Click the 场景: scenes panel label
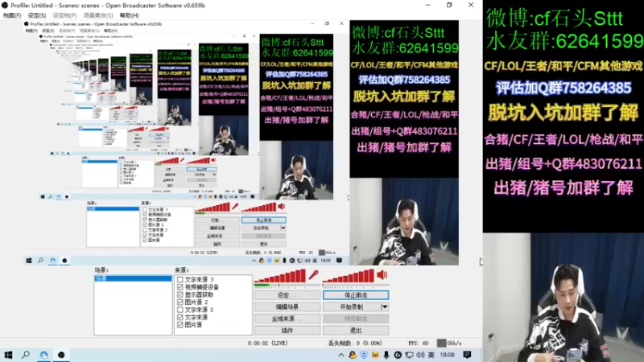This screenshot has height=362, width=644. click(101, 270)
